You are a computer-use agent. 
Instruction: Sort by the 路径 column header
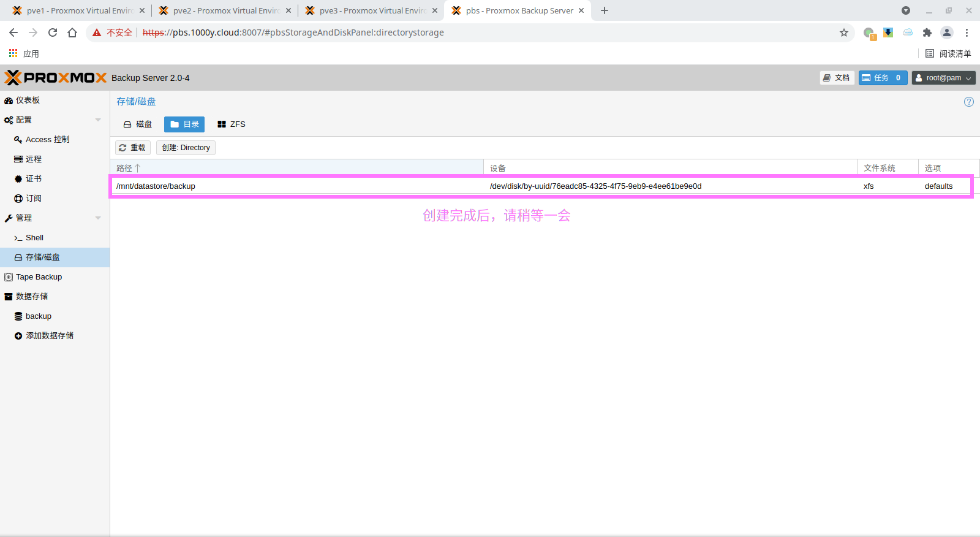[x=124, y=168]
